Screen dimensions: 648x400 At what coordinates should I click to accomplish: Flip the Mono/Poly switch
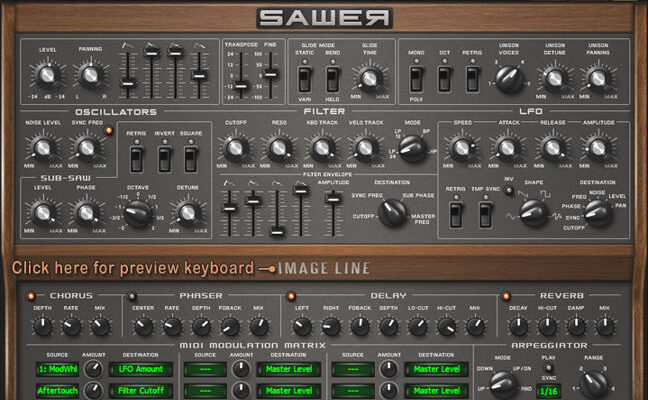[x=415, y=78]
